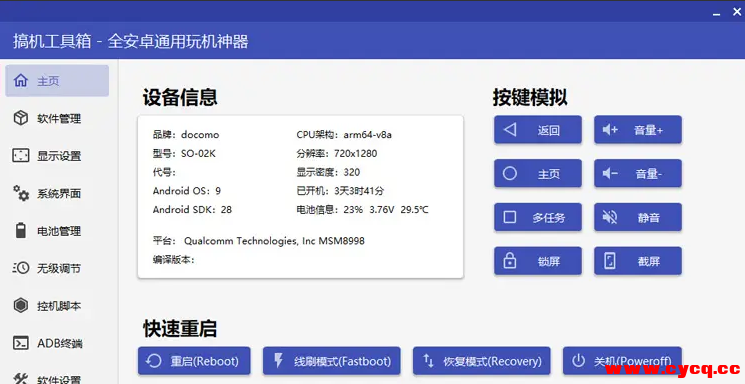Go to 电池管理 page
Viewport: 745px width, 384px height.
[x=57, y=230]
